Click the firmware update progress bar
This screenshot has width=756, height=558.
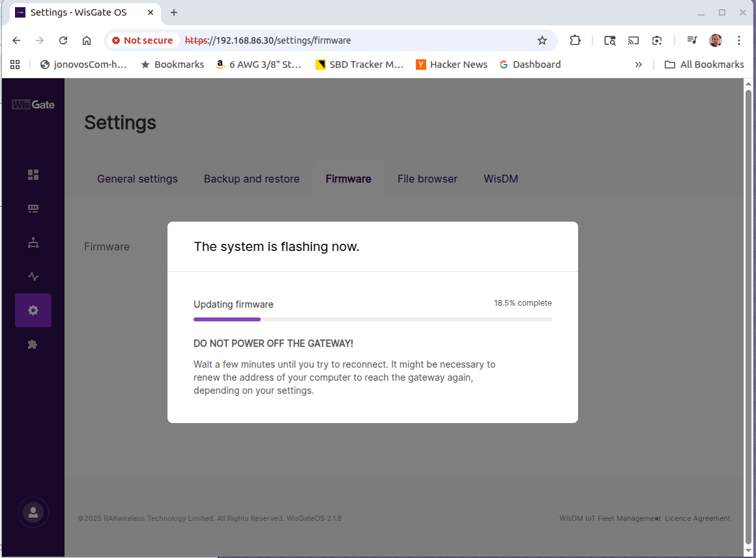point(372,319)
